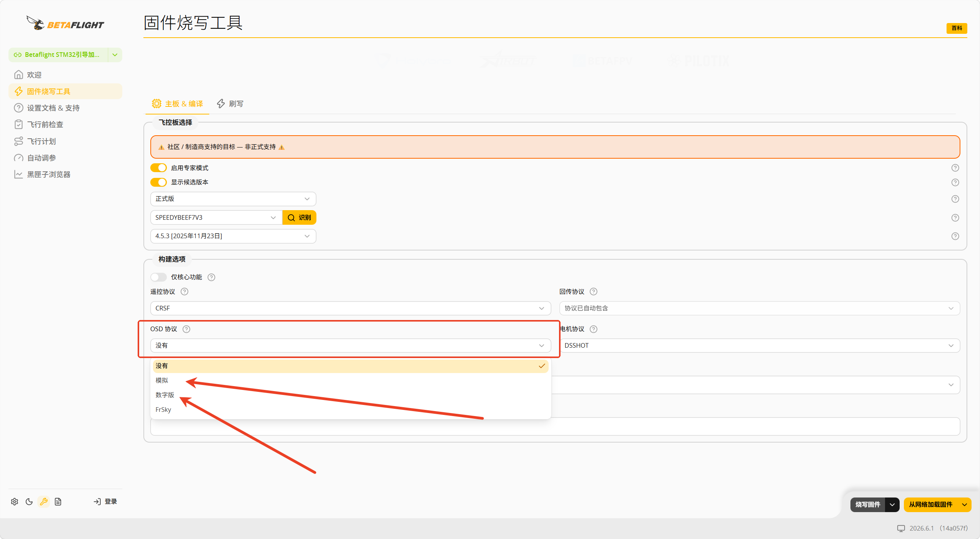Enable 仅核心功能 switch
980x539 pixels.
point(158,277)
